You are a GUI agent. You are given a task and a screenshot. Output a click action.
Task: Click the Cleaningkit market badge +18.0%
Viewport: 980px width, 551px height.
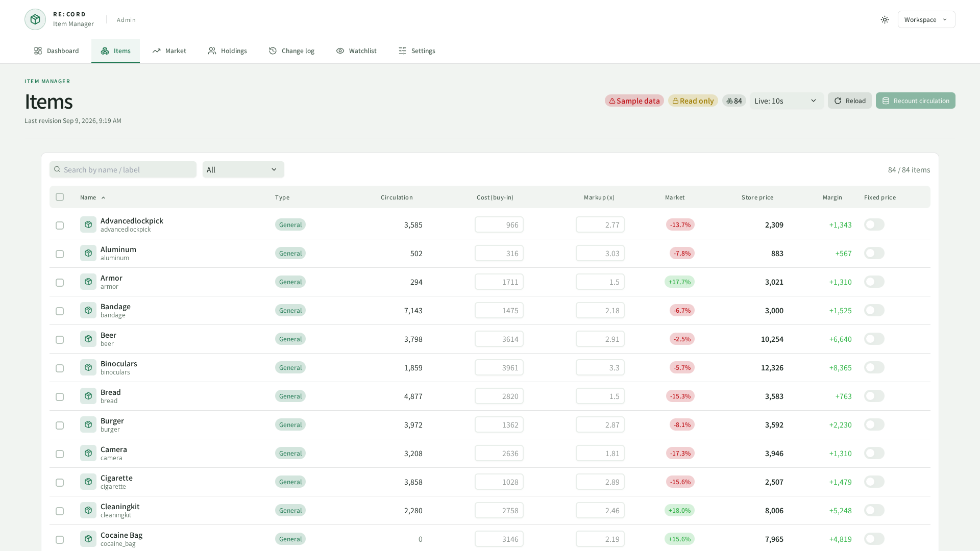click(x=679, y=510)
